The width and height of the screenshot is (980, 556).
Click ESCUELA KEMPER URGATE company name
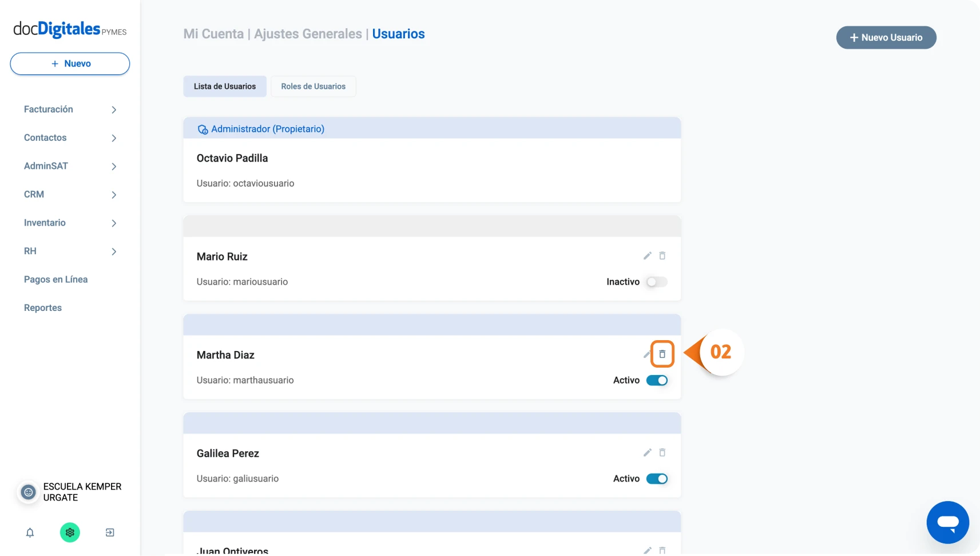pyautogui.click(x=82, y=492)
